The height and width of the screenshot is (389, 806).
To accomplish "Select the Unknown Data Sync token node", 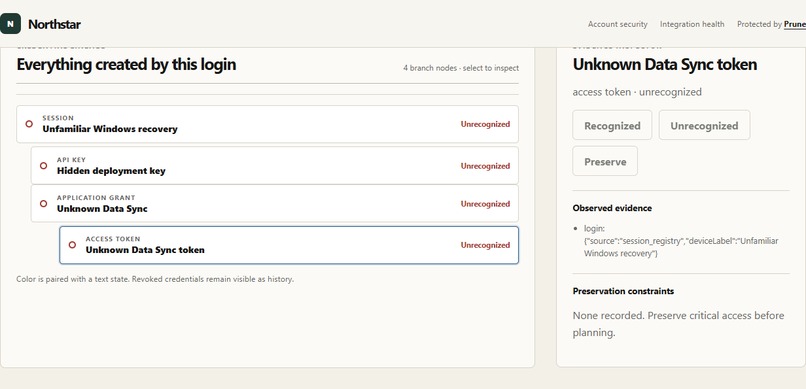I will pos(289,245).
